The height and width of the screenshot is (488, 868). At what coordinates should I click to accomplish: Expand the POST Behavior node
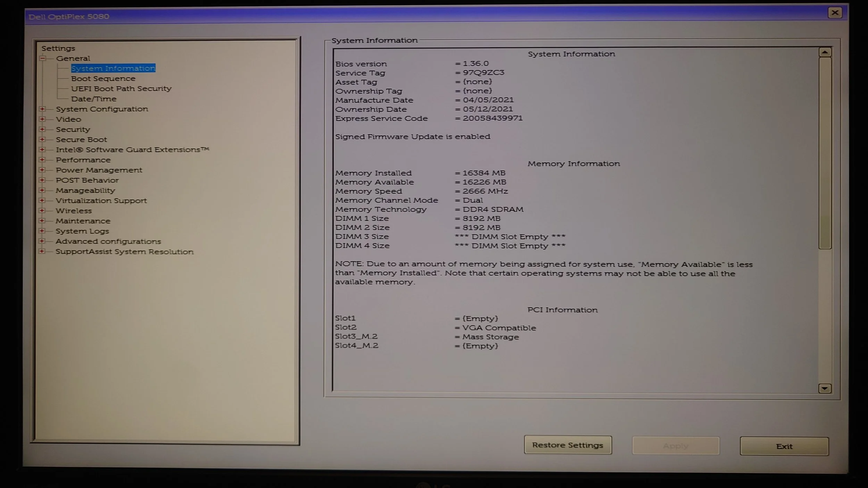(42, 180)
